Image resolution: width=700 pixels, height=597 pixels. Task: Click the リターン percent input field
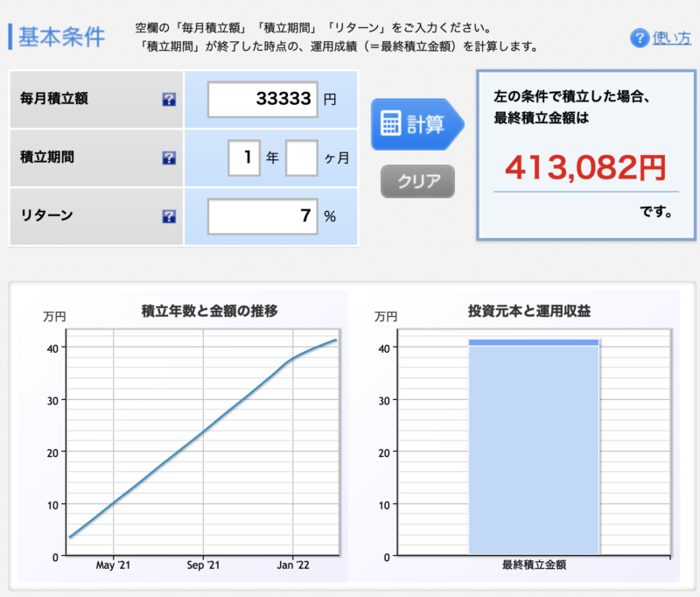[262, 215]
